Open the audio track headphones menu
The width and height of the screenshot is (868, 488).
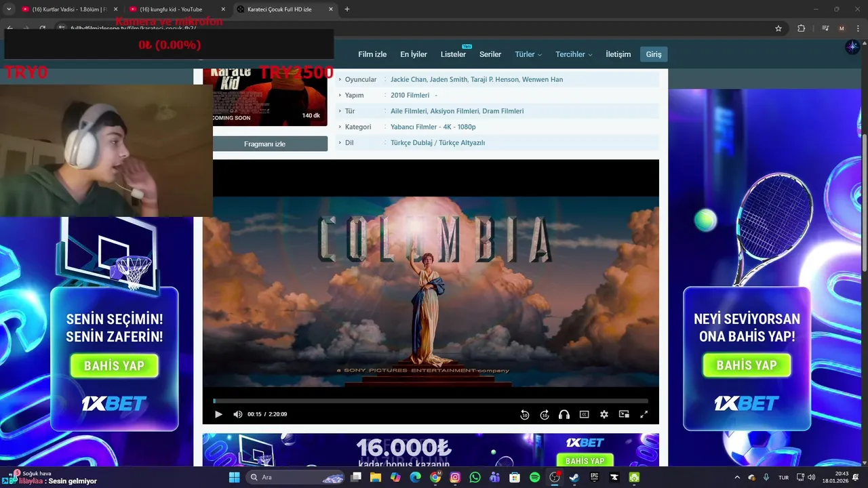click(564, 415)
